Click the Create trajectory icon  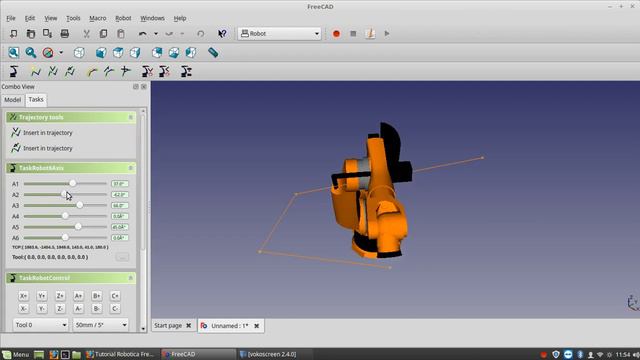[x=36, y=71]
